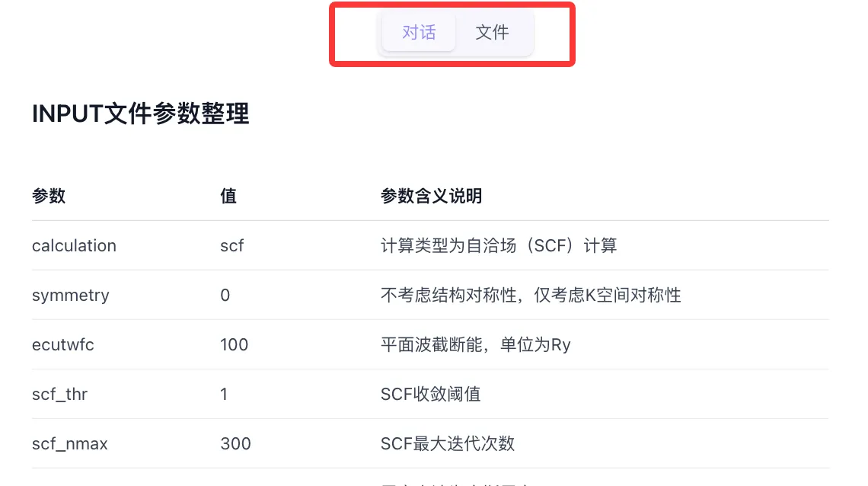The height and width of the screenshot is (486, 868).
Task: Select the scf_thr parameter cell
Action: (59, 394)
